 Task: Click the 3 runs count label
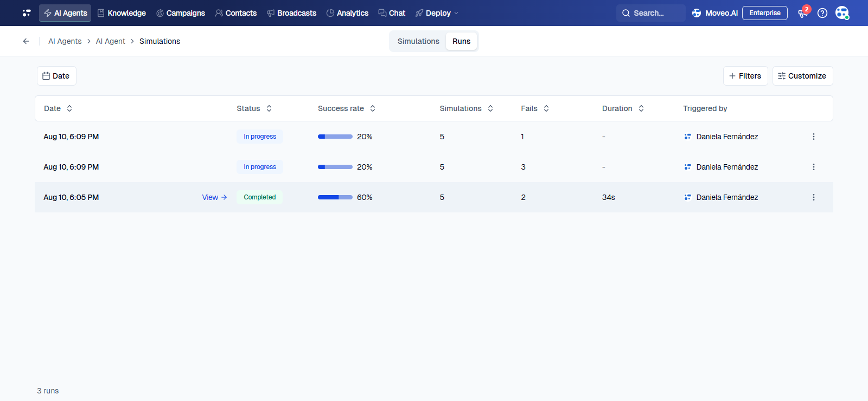point(48,391)
